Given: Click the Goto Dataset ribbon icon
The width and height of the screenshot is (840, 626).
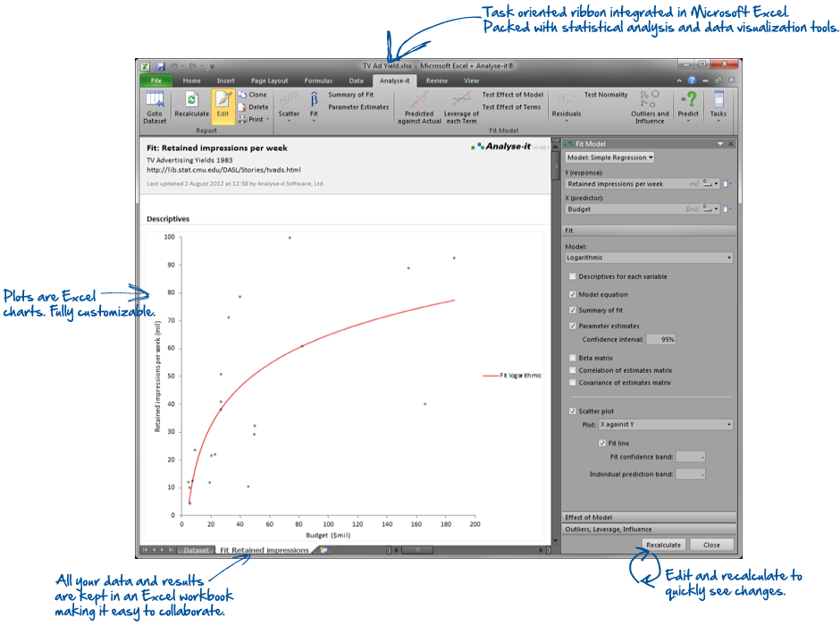Looking at the screenshot, I should point(155,106).
